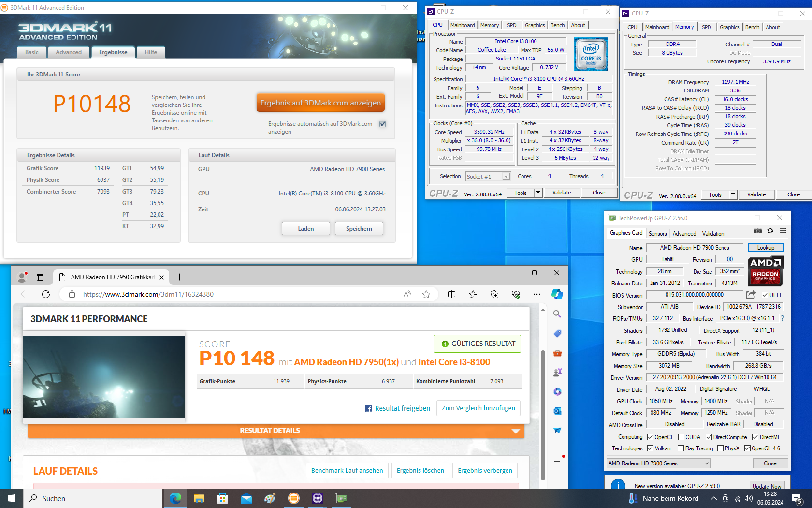Click the Update Now button in GPU-Z
This screenshot has height=508, width=812.
767,486
